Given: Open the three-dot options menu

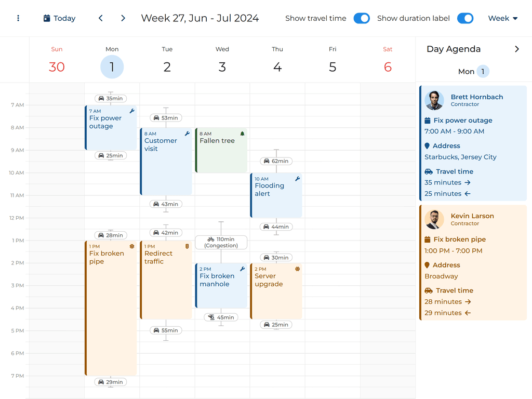Looking at the screenshot, I should pyautogui.click(x=18, y=18).
